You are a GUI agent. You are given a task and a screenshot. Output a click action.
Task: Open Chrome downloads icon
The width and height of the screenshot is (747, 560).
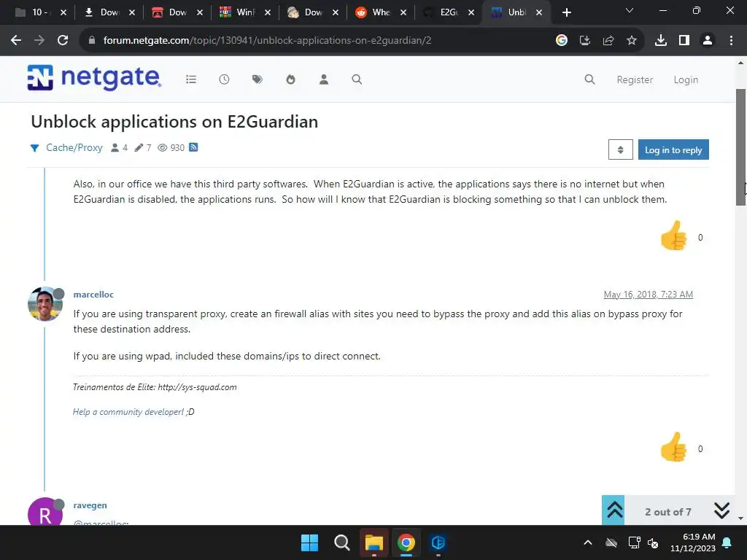pos(661,41)
